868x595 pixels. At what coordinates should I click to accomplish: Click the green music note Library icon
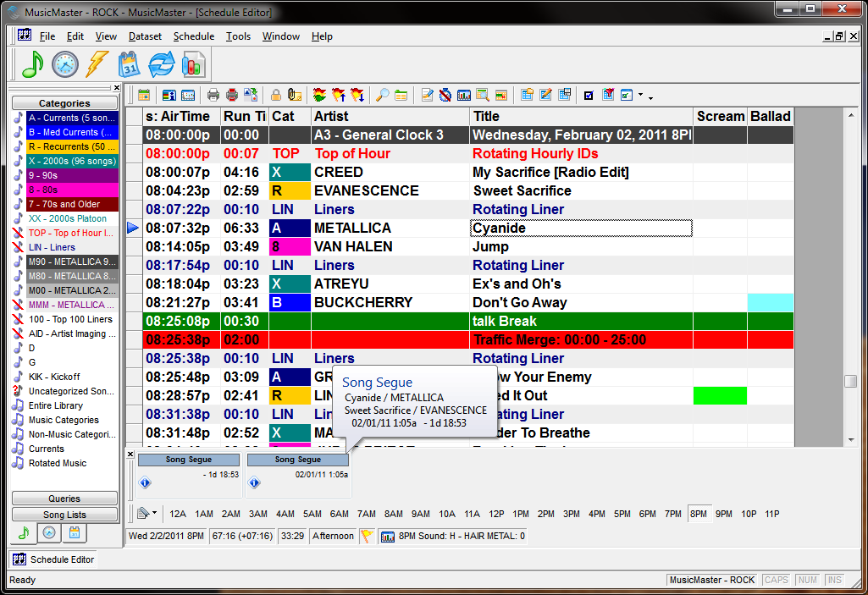(x=32, y=65)
